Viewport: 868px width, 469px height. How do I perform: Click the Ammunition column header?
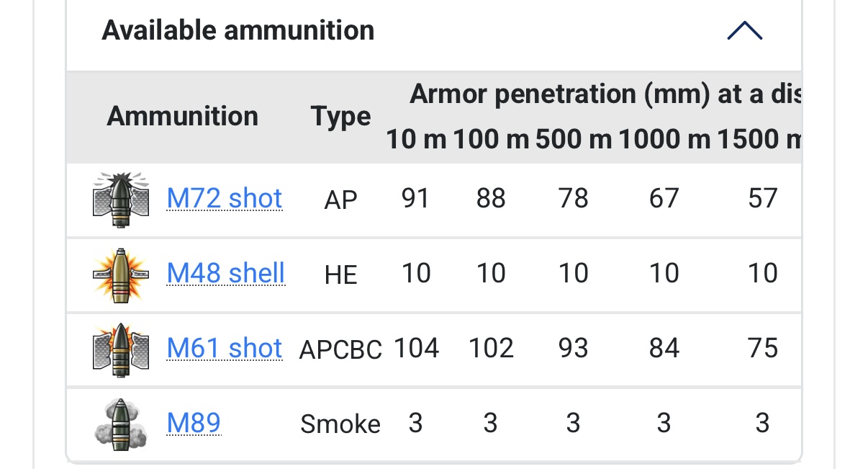(x=182, y=116)
